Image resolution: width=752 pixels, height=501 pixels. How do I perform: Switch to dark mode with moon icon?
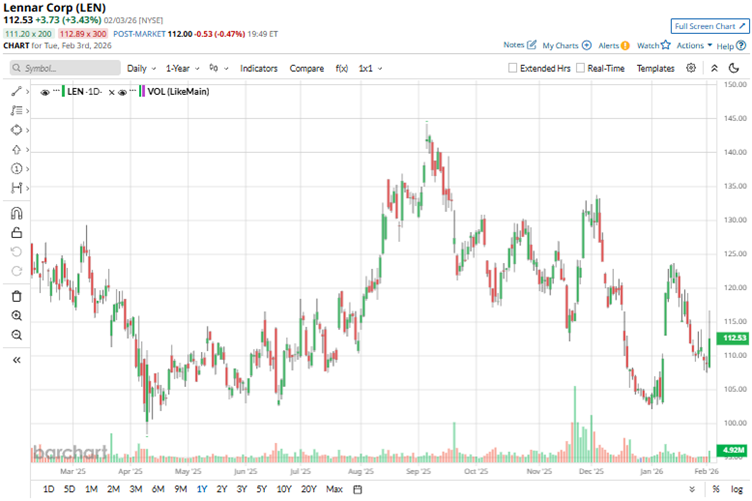tap(734, 68)
